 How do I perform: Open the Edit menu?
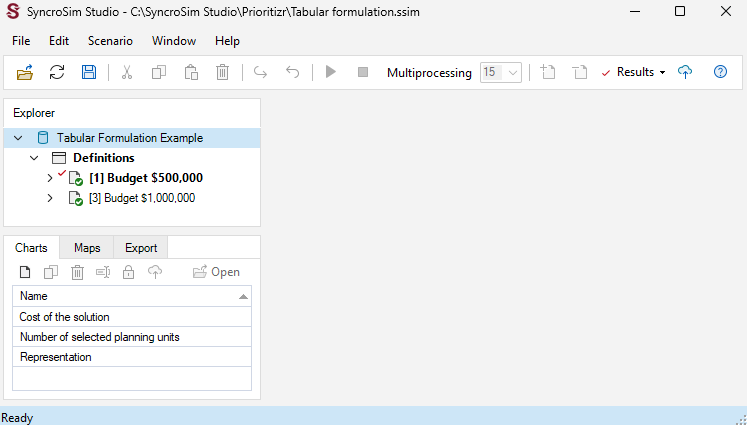point(59,41)
